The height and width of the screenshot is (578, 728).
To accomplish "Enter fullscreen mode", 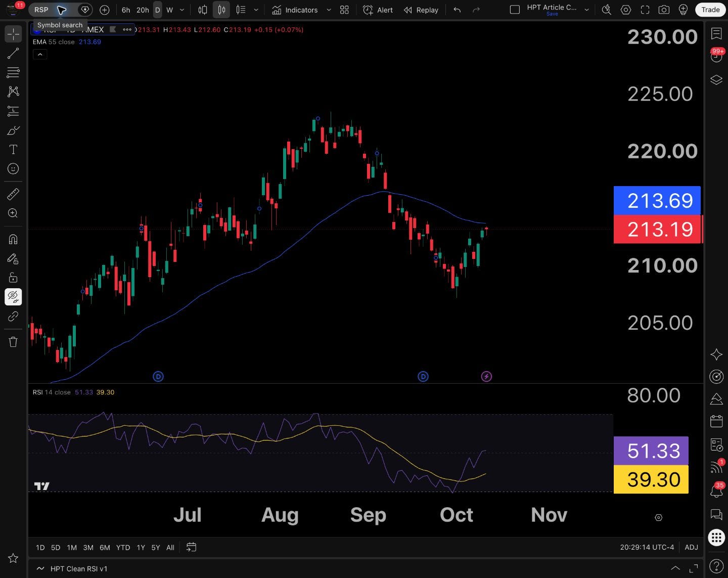I will [x=645, y=10].
